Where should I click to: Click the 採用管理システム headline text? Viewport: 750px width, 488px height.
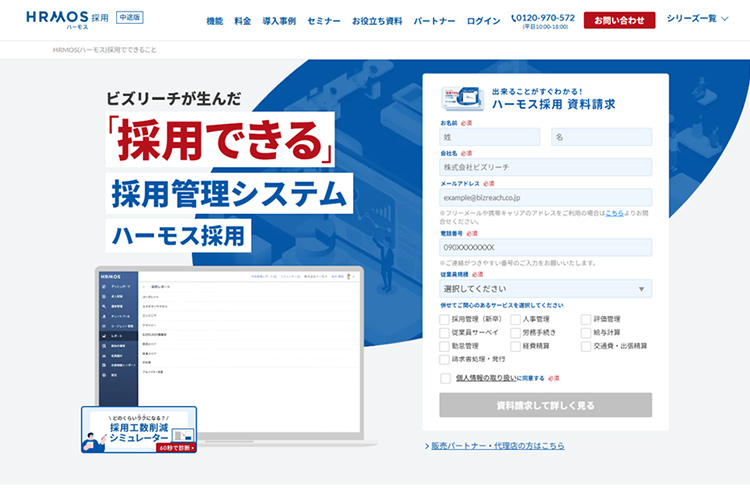coord(229,193)
